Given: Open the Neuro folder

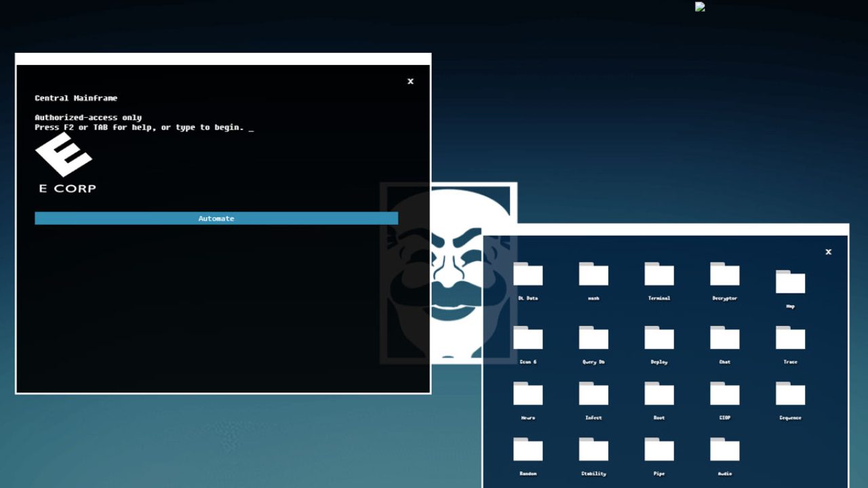Looking at the screenshot, I should click(x=528, y=393).
